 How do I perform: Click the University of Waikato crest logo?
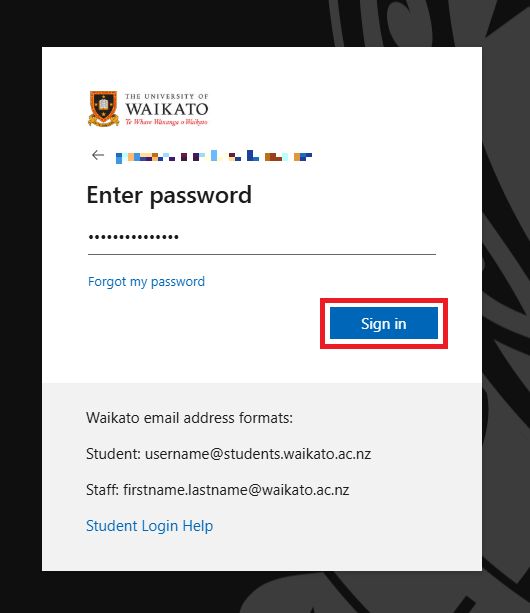point(104,109)
